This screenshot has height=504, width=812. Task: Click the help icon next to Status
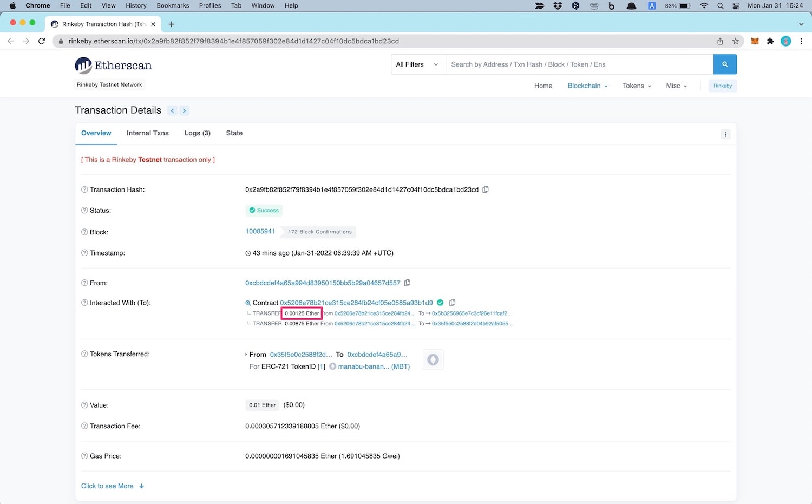pos(84,210)
